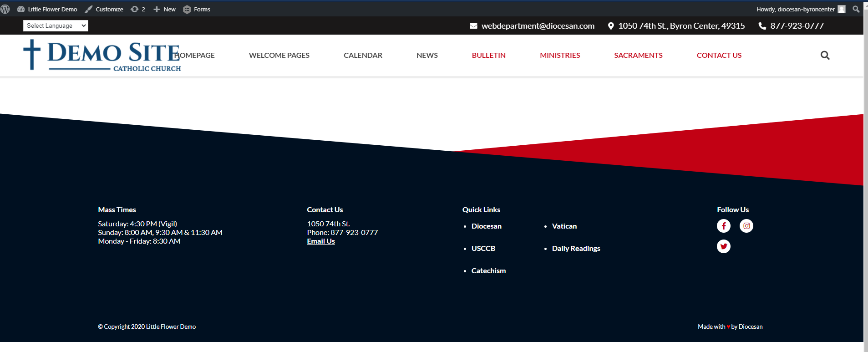Image resolution: width=868 pixels, height=352 pixels.
Task: Expand the New content menu
Action: 164,9
